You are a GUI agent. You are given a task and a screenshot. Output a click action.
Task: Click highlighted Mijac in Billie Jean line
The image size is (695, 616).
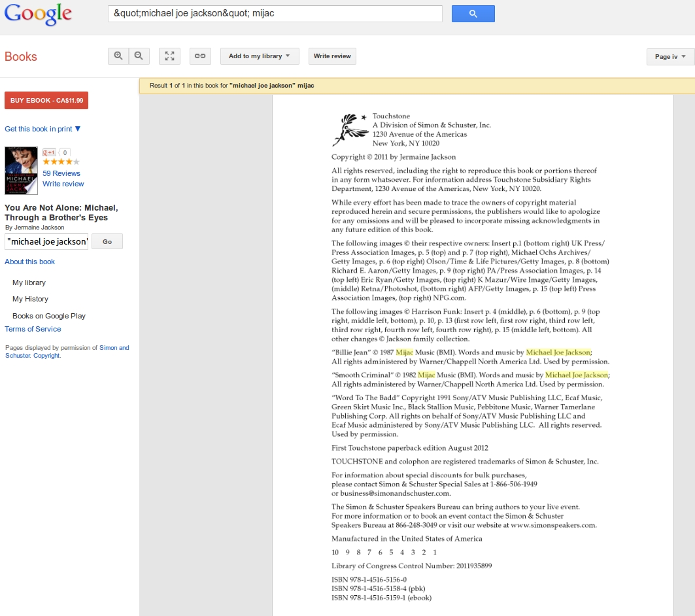(404, 352)
